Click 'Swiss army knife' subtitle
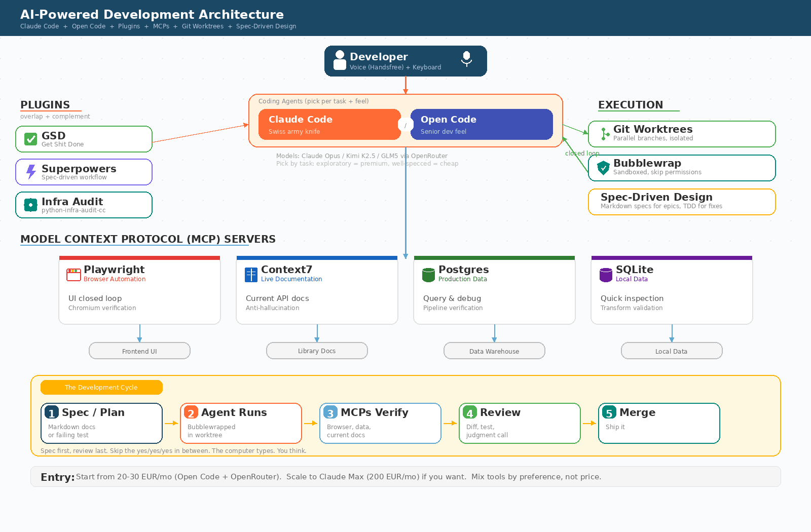The image size is (811, 532). point(294,132)
